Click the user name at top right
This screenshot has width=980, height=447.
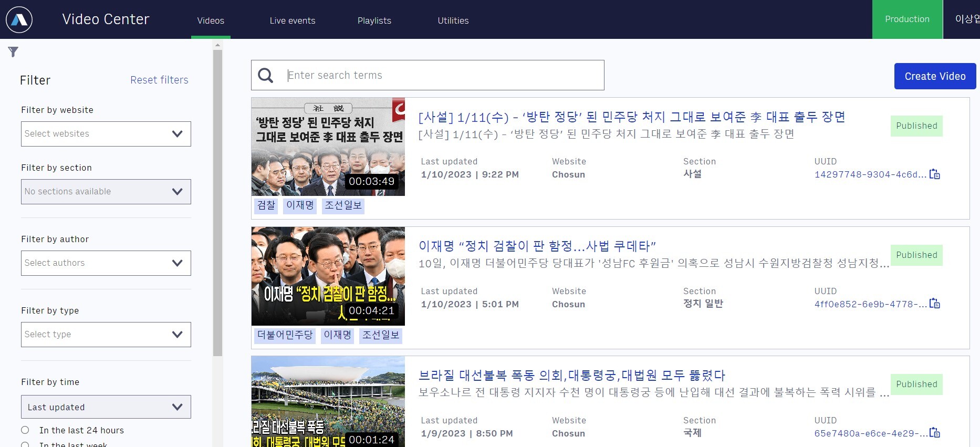point(967,19)
